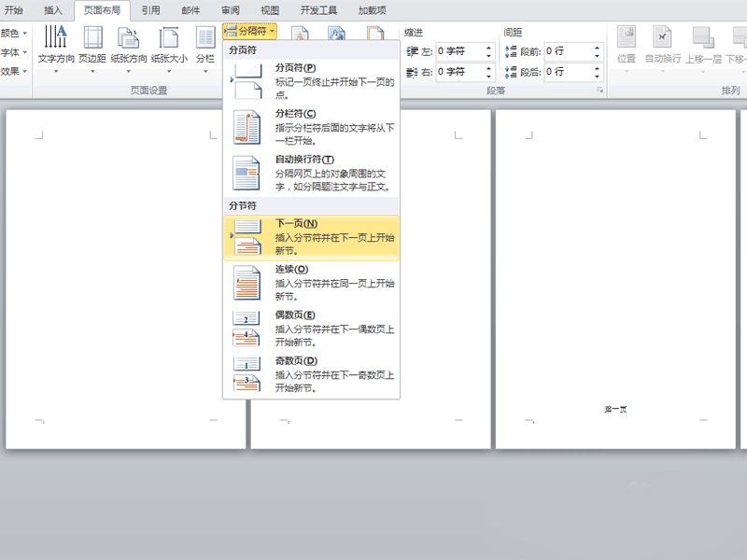Click the 连续(O) menu entry title
Screen dimensions: 747x560
[x=291, y=270]
